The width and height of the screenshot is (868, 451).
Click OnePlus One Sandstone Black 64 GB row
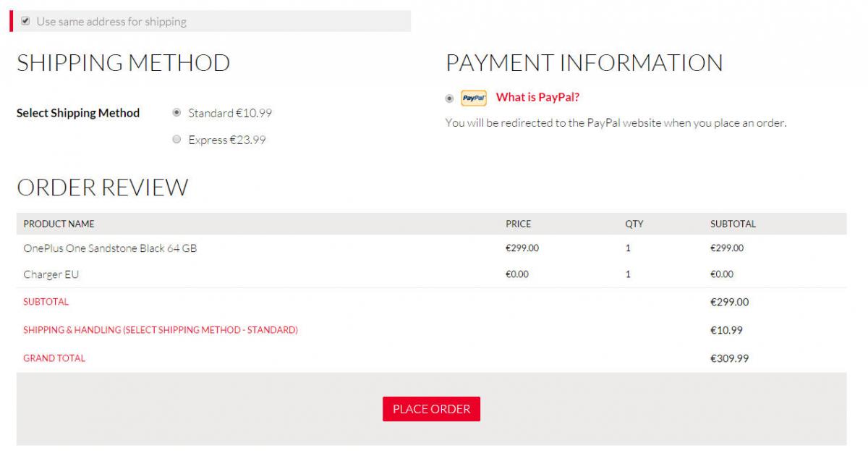(x=431, y=248)
